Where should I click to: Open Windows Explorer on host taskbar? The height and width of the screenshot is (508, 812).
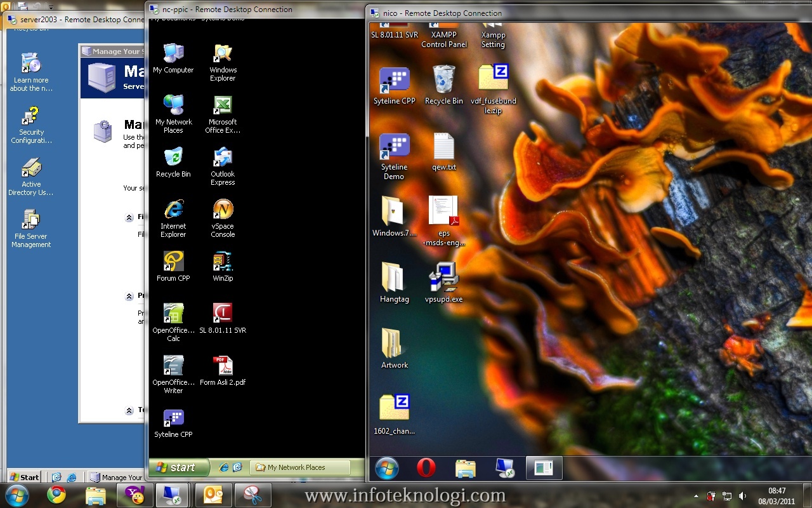(96, 495)
